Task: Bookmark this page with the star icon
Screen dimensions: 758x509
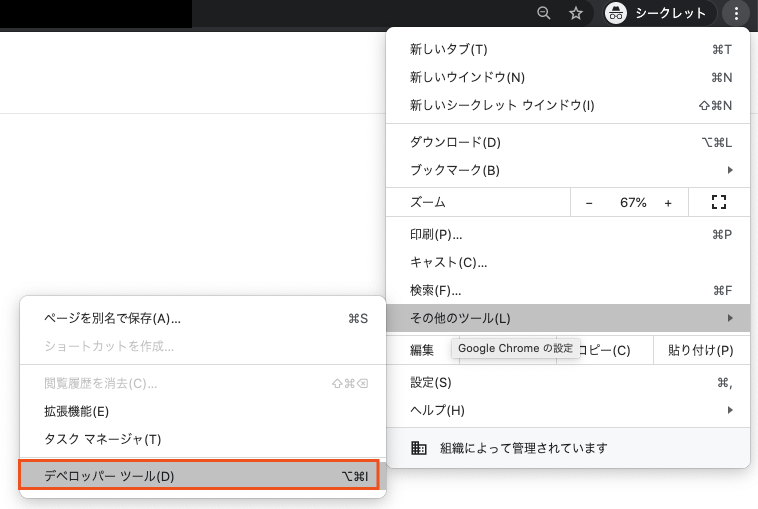Action: click(575, 13)
